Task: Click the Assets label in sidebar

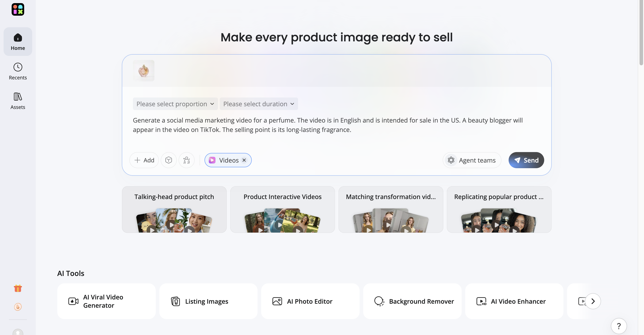Action: [x=18, y=107]
